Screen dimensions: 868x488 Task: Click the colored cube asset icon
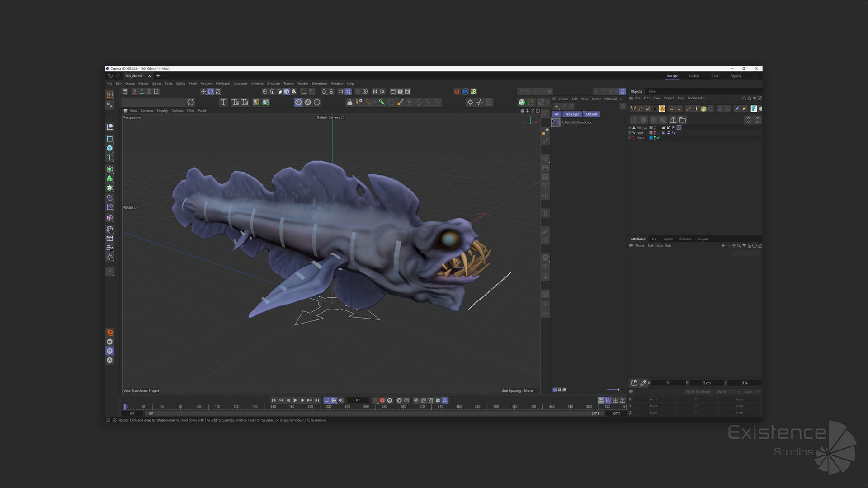click(522, 102)
